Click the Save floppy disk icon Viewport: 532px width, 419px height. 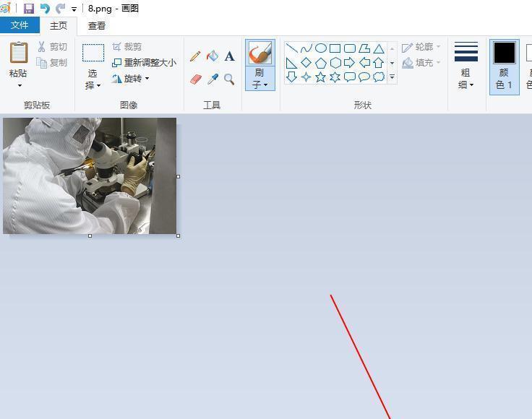click(28, 9)
